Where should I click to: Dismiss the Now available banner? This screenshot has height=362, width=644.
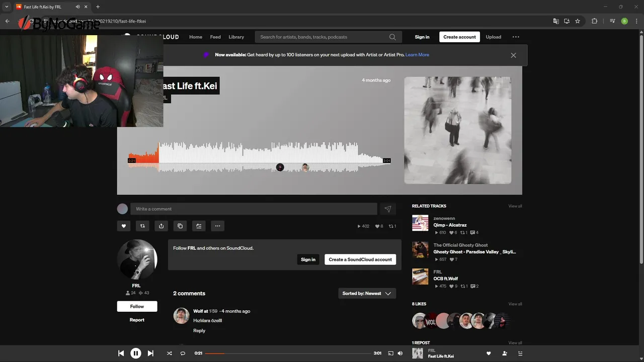513,55
